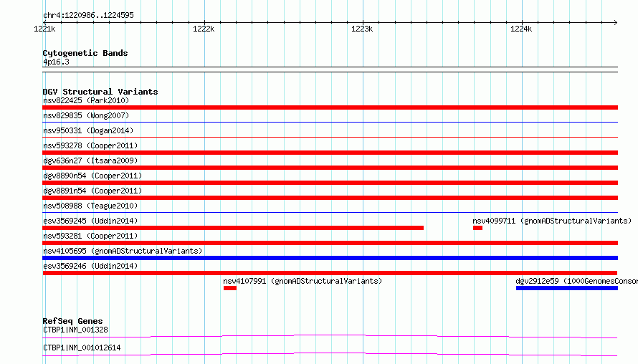The image size is (638, 364).
Task: Click the 1224k ruler tick label
Action: [521, 29]
